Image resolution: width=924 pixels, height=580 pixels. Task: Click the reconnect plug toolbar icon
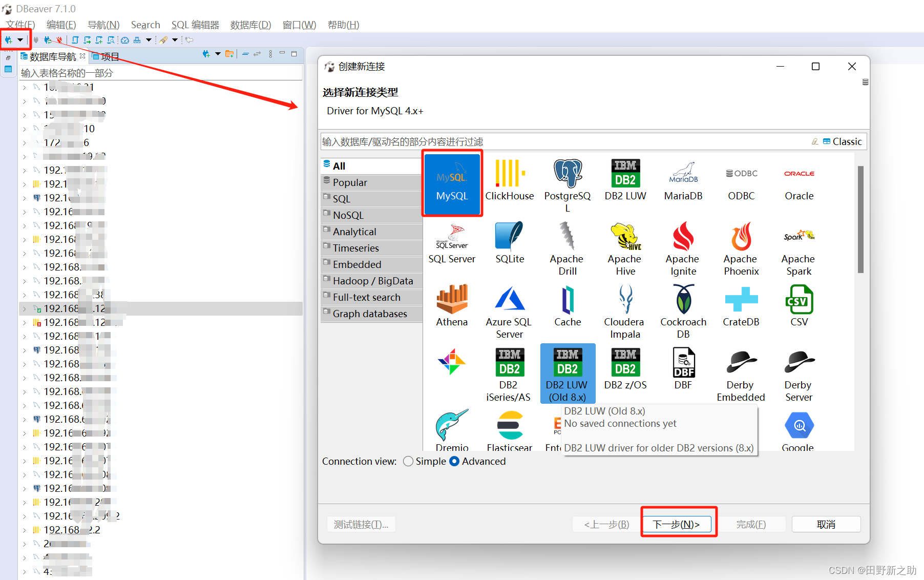tap(48, 39)
